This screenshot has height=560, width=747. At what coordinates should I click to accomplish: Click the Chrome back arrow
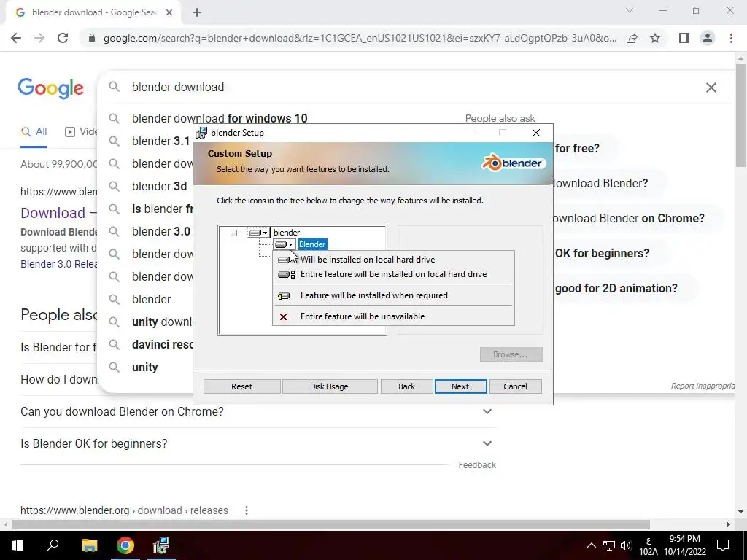[x=16, y=38]
